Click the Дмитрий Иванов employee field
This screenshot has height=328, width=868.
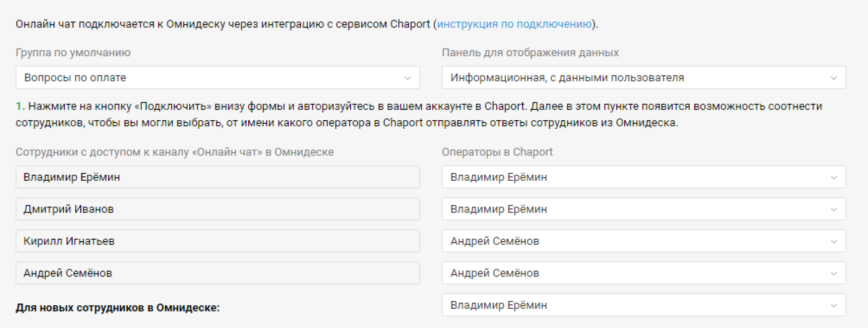click(217, 209)
